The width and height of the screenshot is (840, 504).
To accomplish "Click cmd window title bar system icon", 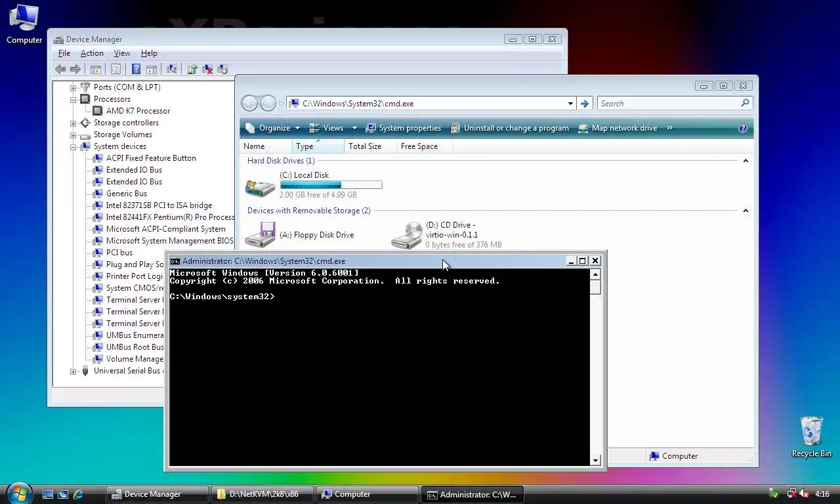I will (175, 261).
